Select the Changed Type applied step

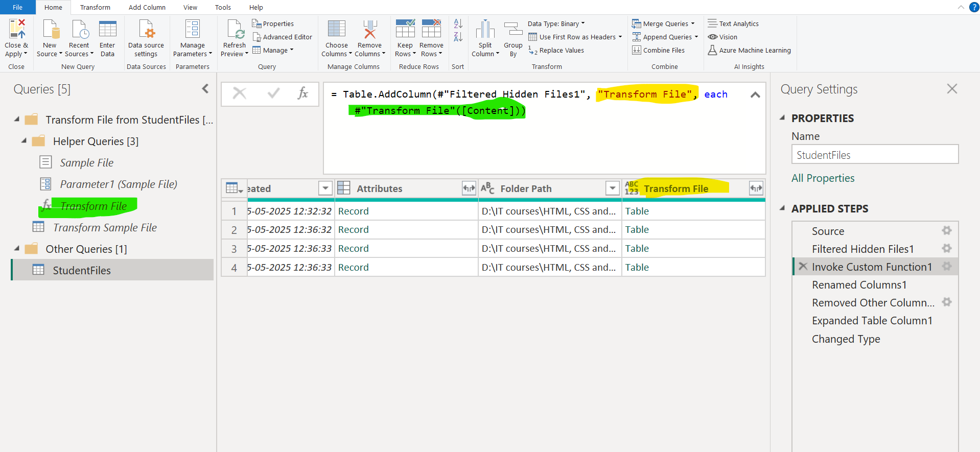click(846, 339)
